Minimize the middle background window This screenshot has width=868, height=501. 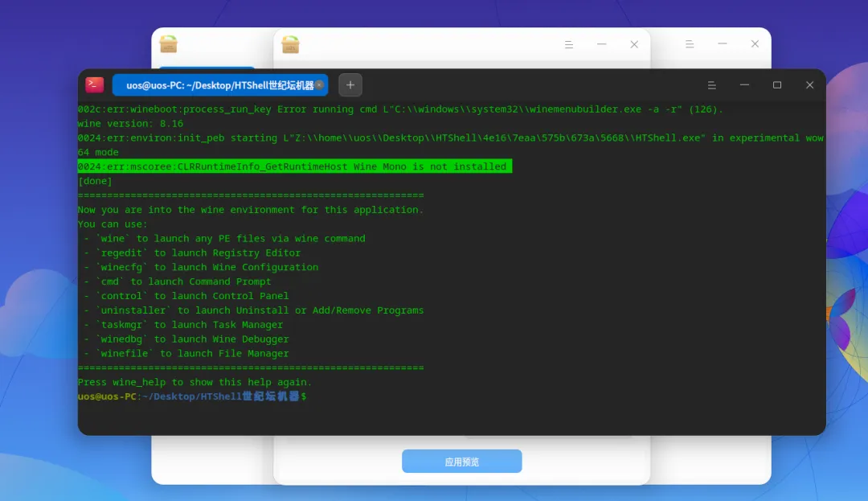tap(602, 44)
